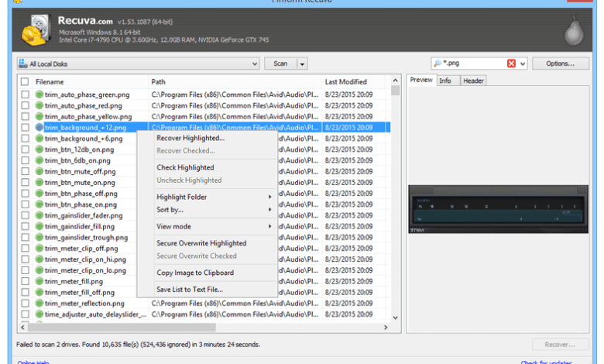Screen dimensions: 604x364
Task: Click the All Local Disks drive icon
Action: (x=23, y=64)
